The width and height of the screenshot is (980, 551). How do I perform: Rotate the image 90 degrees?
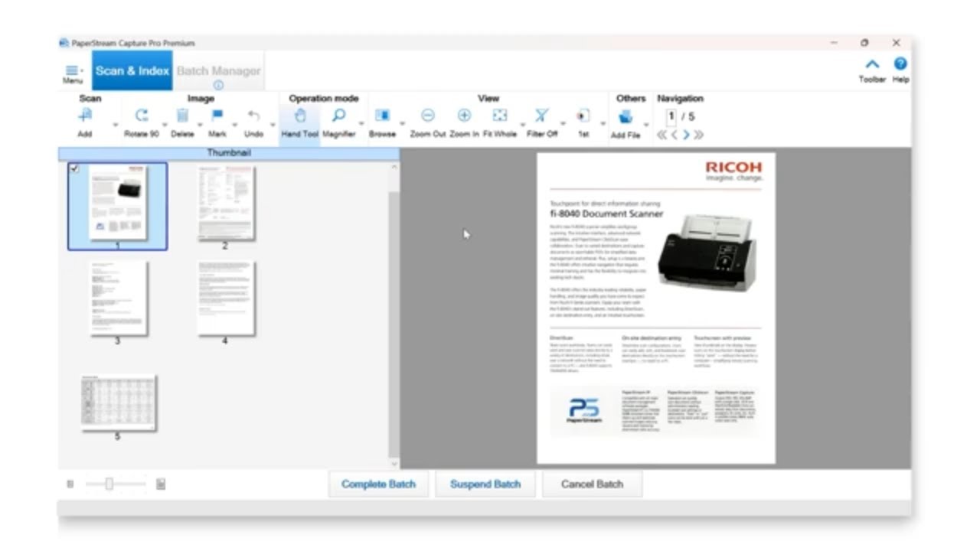point(142,116)
